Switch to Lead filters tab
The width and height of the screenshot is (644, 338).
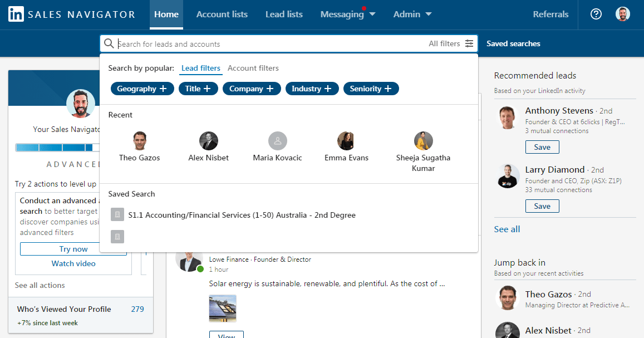pyautogui.click(x=201, y=68)
